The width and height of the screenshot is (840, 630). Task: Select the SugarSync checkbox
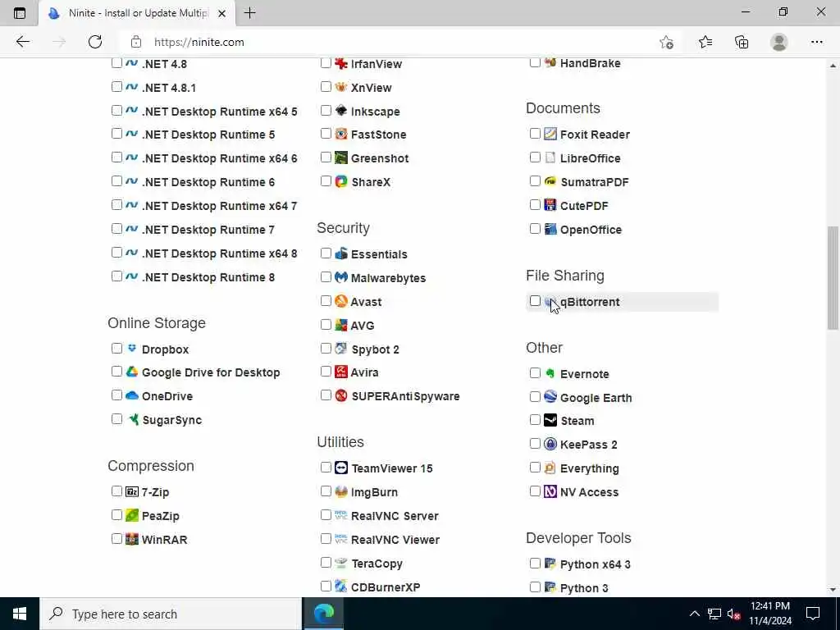(x=116, y=419)
